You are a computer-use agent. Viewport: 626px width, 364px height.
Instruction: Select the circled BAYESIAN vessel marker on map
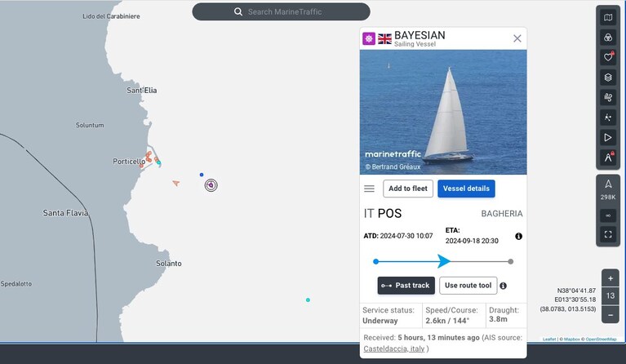click(211, 185)
